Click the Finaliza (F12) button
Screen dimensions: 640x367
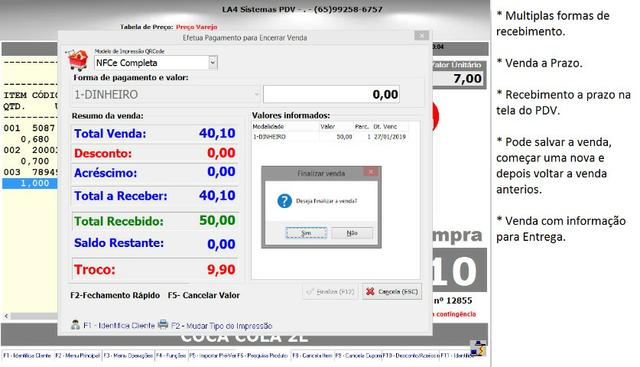click(x=330, y=292)
